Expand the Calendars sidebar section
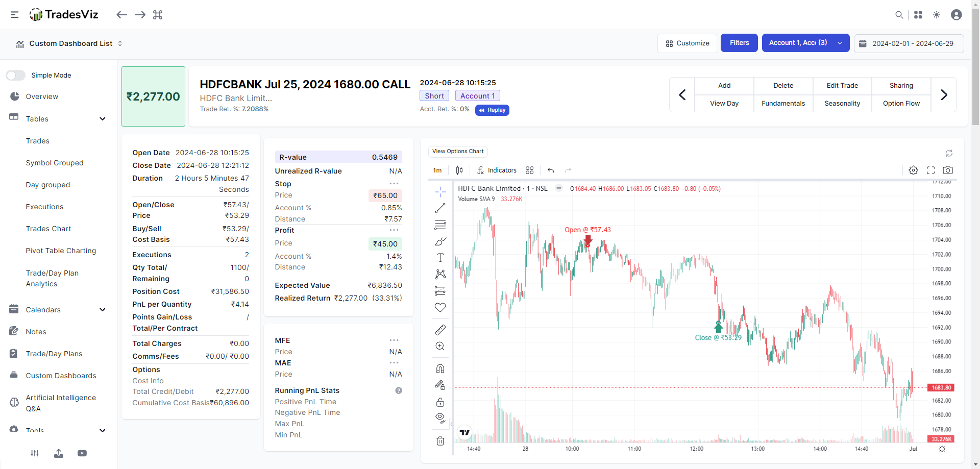 tap(103, 310)
